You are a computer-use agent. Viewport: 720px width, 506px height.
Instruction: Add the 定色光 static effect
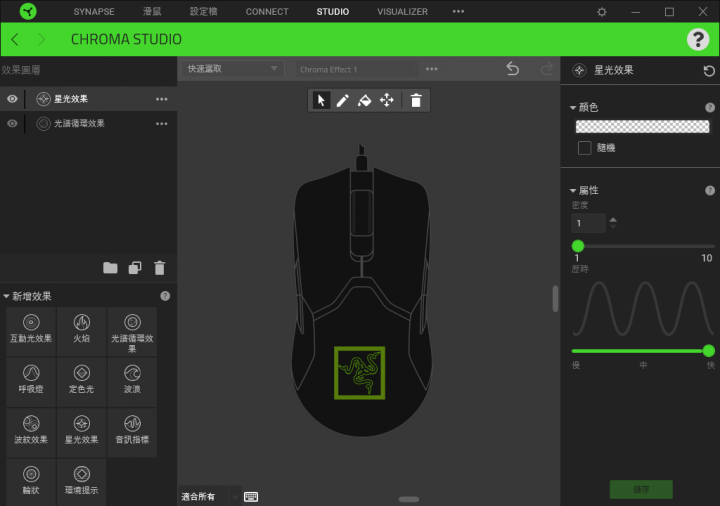81,382
